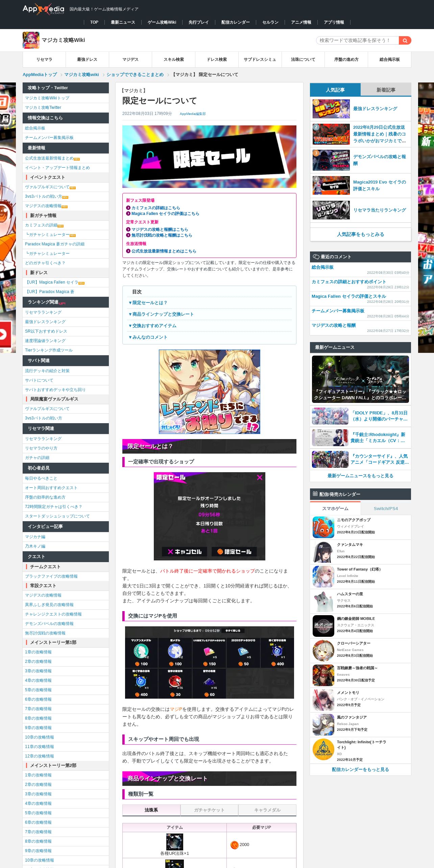Open アニメ情報 in top navigation
The image size is (434, 868).
tap(301, 22)
